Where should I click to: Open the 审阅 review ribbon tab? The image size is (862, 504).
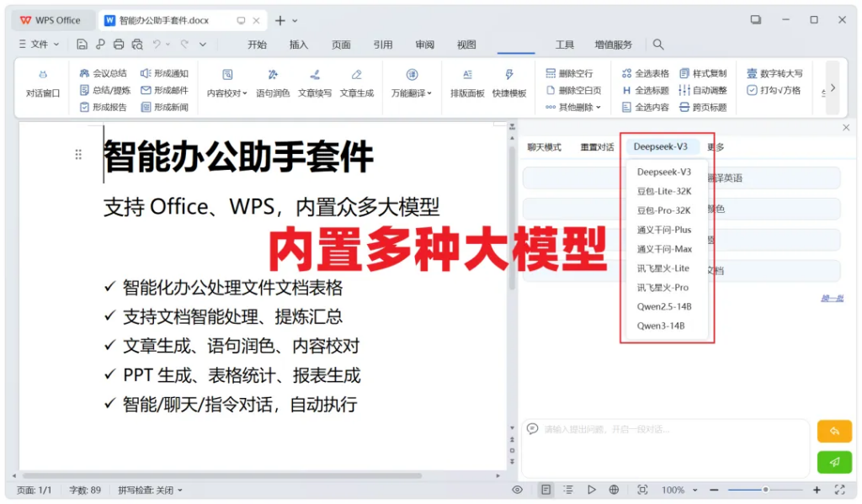coord(425,45)
